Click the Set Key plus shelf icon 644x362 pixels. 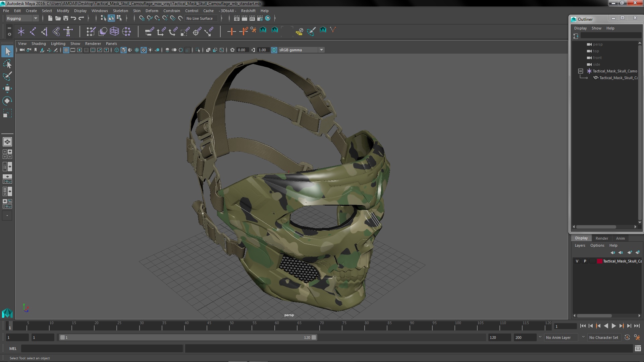[x=231, y=32]
